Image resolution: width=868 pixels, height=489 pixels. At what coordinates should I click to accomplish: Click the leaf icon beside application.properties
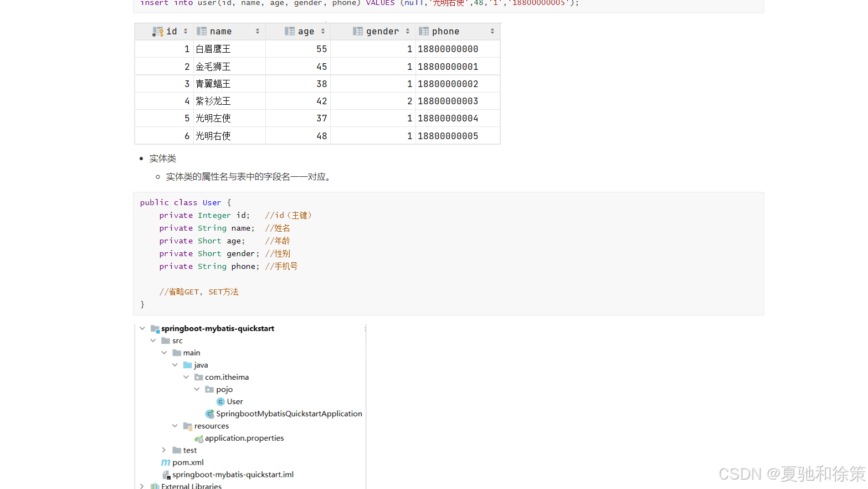click(198, 438)
